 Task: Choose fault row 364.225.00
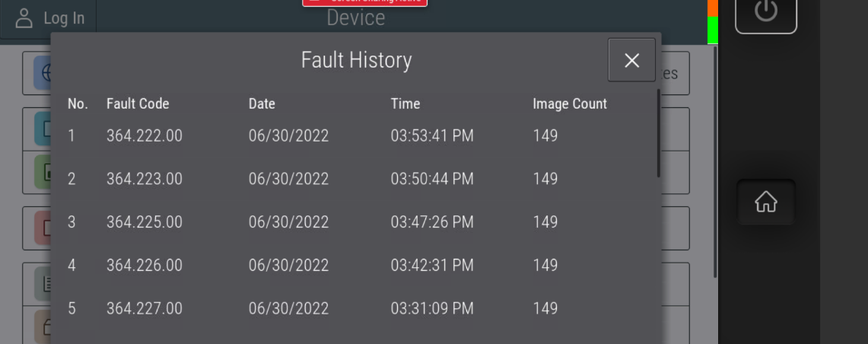point(145,222)
